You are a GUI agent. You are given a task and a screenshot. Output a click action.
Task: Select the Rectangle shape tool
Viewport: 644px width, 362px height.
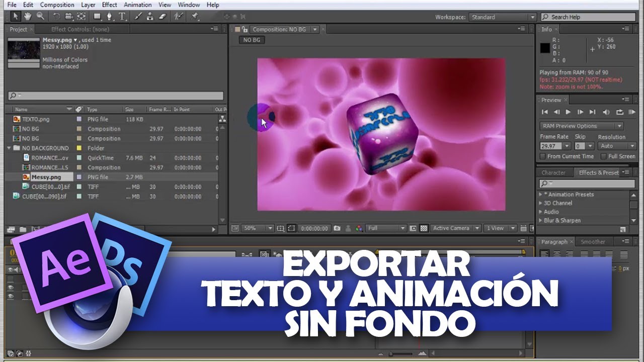coord(98,17)
